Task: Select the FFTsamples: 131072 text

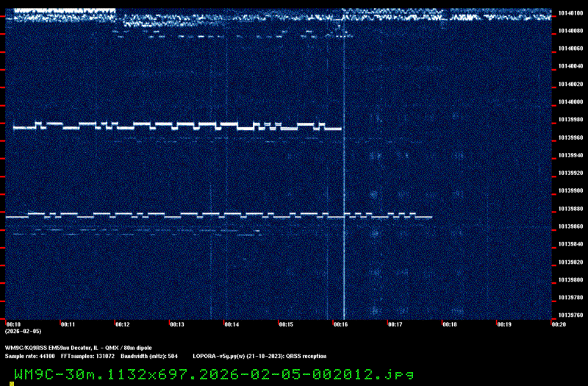Action: coord(87,357)
